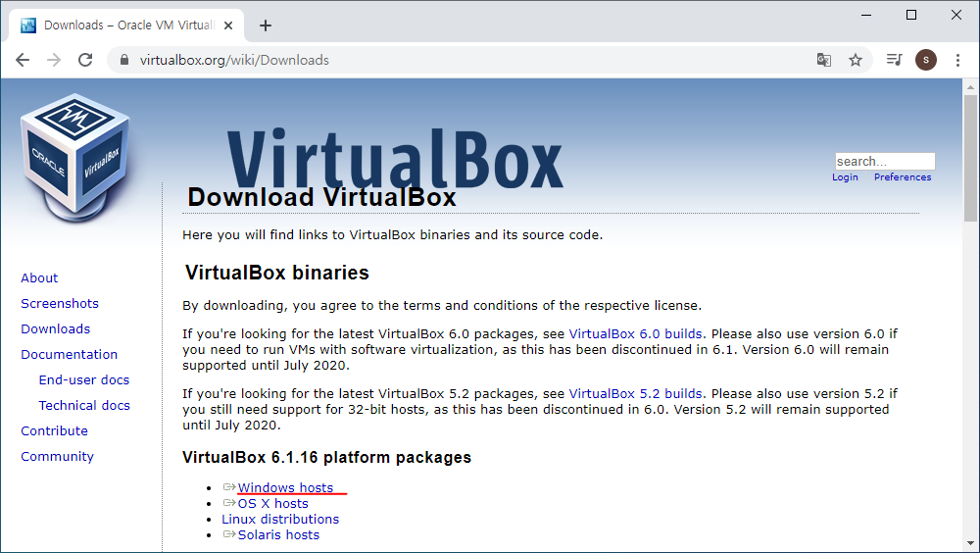This screenshot has height=553, width=980.
Task: Close the Downloads – Oracle VM VirtualBox tab
Action: (228, 25)
